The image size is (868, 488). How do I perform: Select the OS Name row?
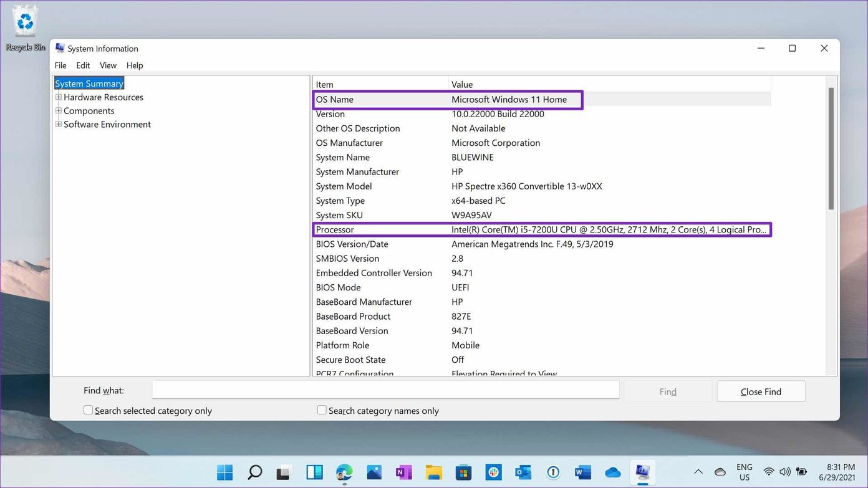(x=542, y=99)
